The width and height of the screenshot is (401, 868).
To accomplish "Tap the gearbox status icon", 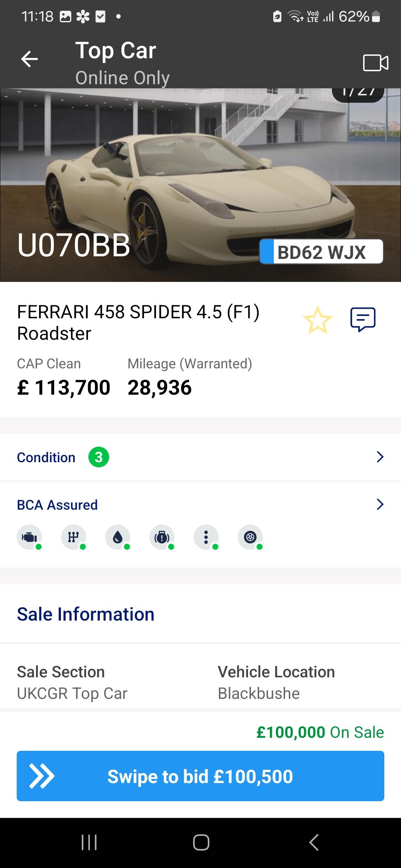I will click(x=74, y=537).
